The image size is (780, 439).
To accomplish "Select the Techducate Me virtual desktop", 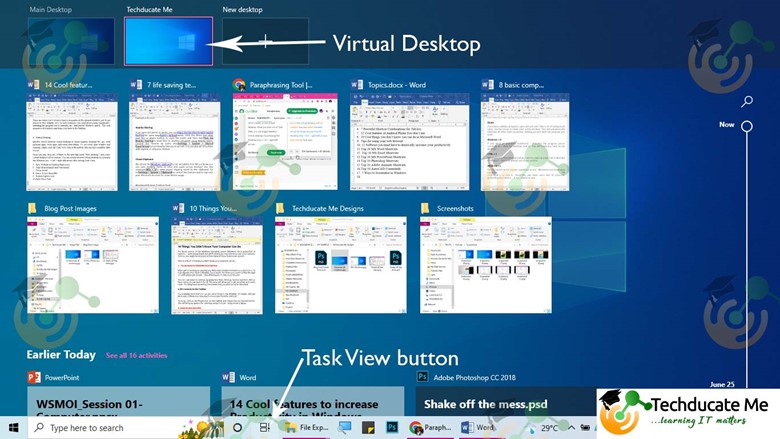I will (168, 41).
